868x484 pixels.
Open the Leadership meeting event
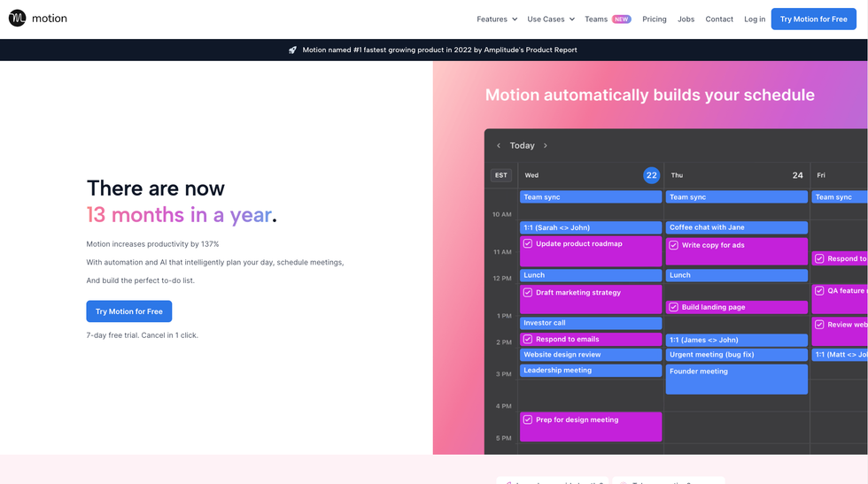coord(591,371)
